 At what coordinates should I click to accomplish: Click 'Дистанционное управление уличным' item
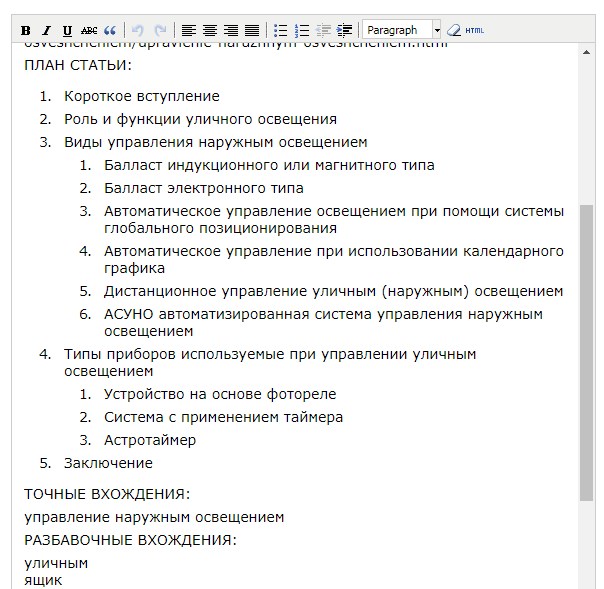[x=334, y=291]
